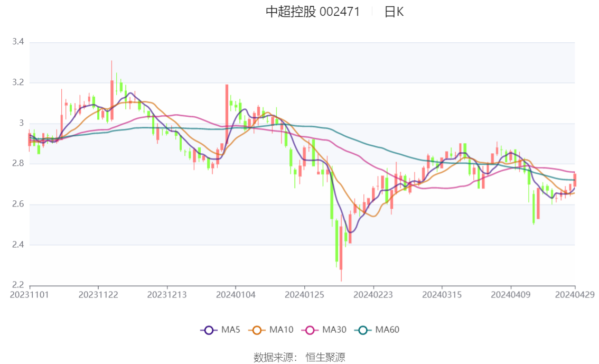Select the 20240409 date axis label
599x364 pixels.
(511, 295)
